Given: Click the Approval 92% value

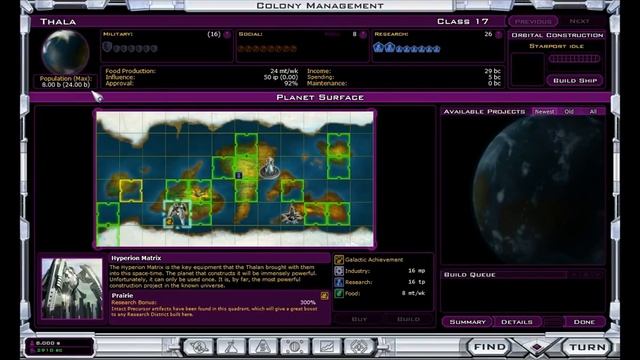Looking at the screenshot, I should (x=291, y=83).
